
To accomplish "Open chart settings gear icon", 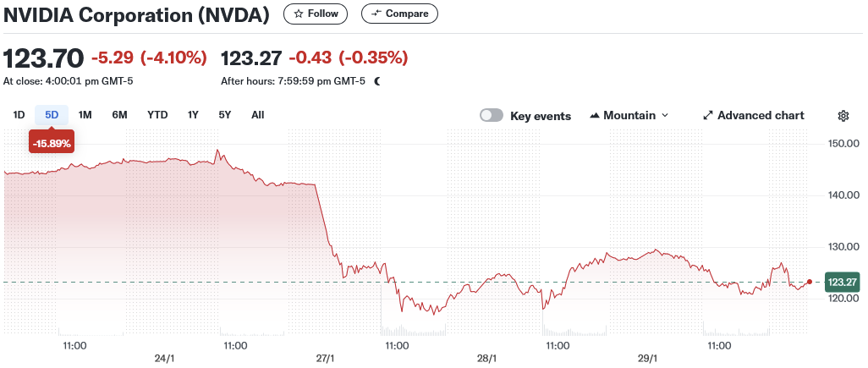I will click(x=843, y=116).
